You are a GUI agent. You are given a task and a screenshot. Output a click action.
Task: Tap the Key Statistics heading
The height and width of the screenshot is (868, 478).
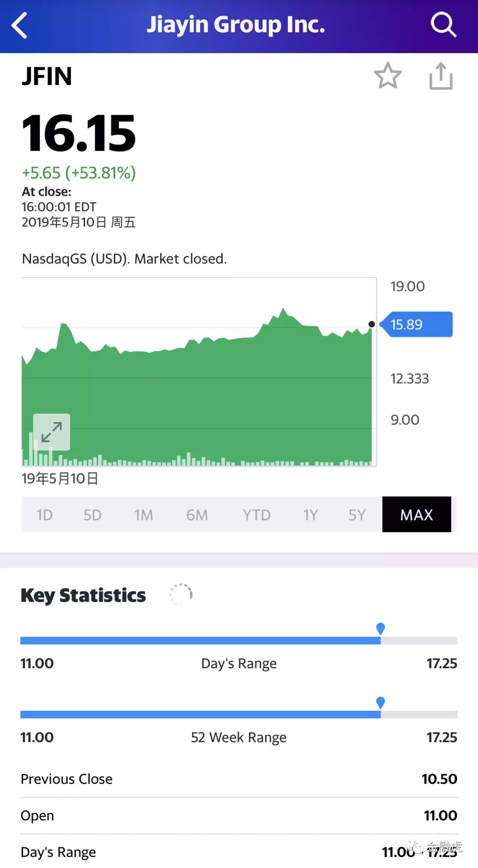83,596
